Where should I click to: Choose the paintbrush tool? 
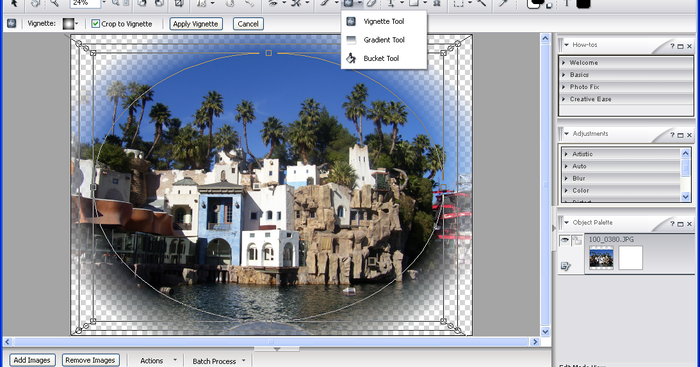tap(325, 4)
